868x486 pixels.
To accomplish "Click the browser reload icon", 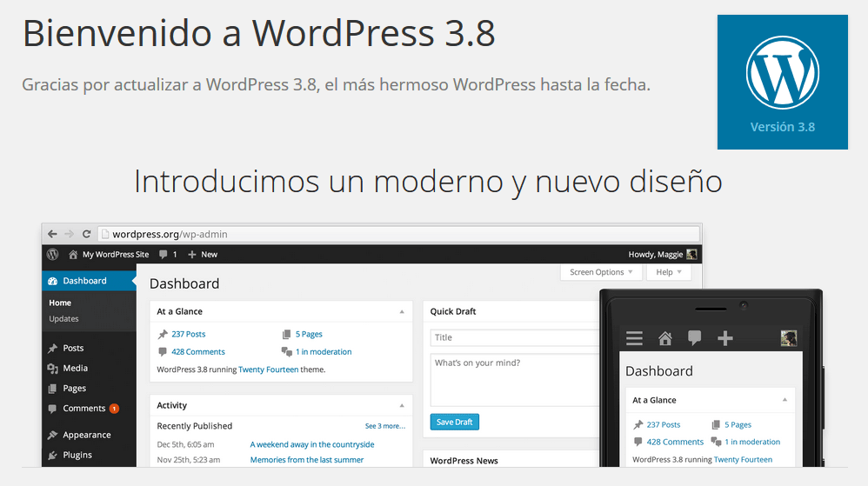I will coord(86,234).
